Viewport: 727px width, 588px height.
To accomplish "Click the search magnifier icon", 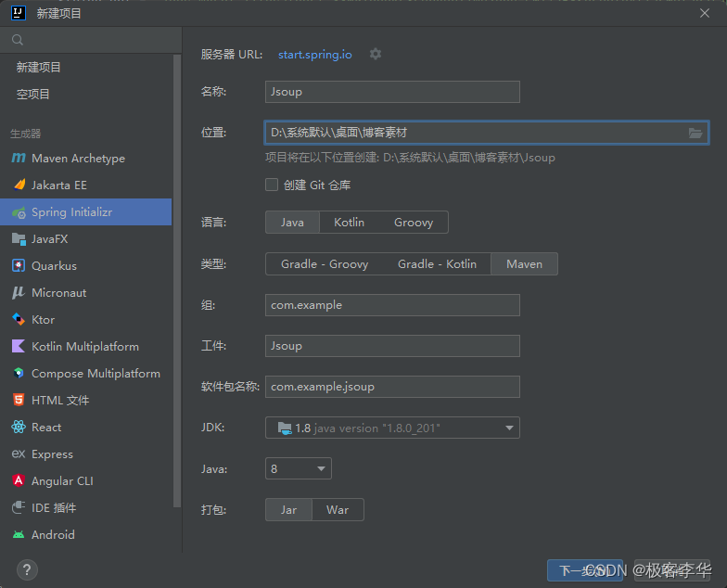I will [18, 40].
